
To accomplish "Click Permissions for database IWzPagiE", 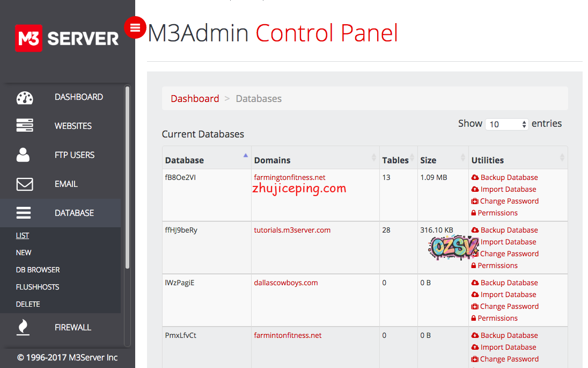I will tap(497, 318).
